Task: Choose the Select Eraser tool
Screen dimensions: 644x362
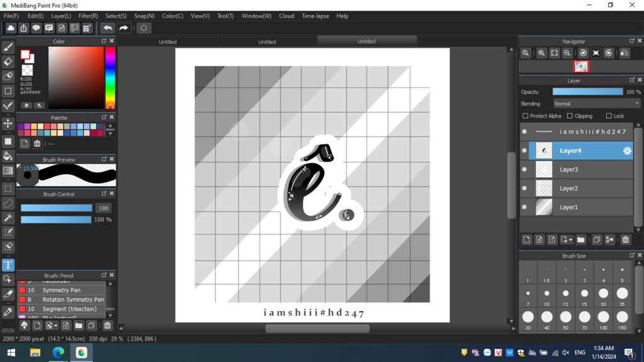Action: [8, 246]
